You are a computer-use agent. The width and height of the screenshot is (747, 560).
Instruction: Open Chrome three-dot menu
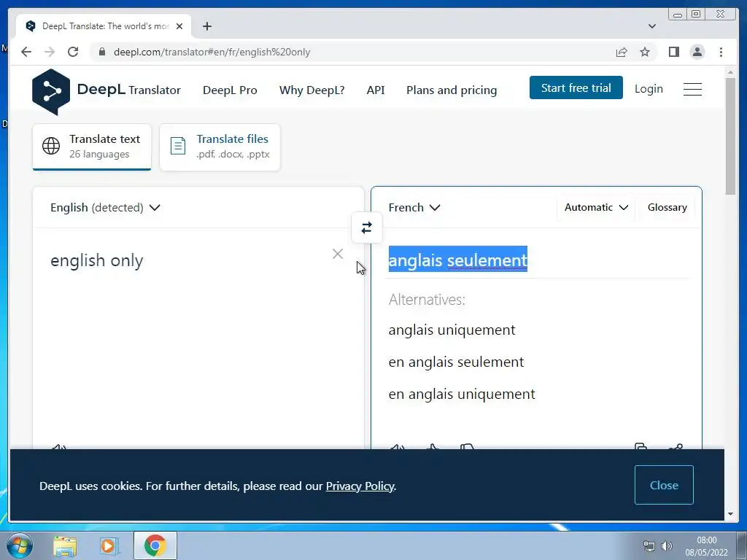click(x=721, y=52)
